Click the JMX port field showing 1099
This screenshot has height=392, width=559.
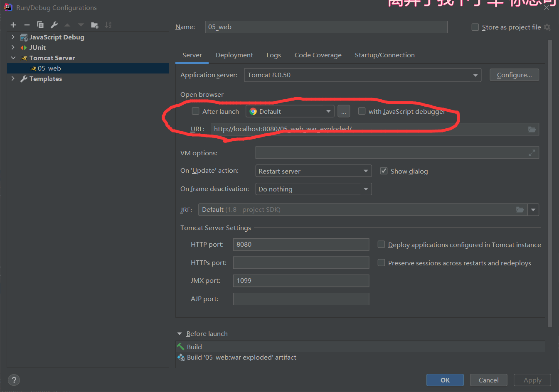click(301, 281)
